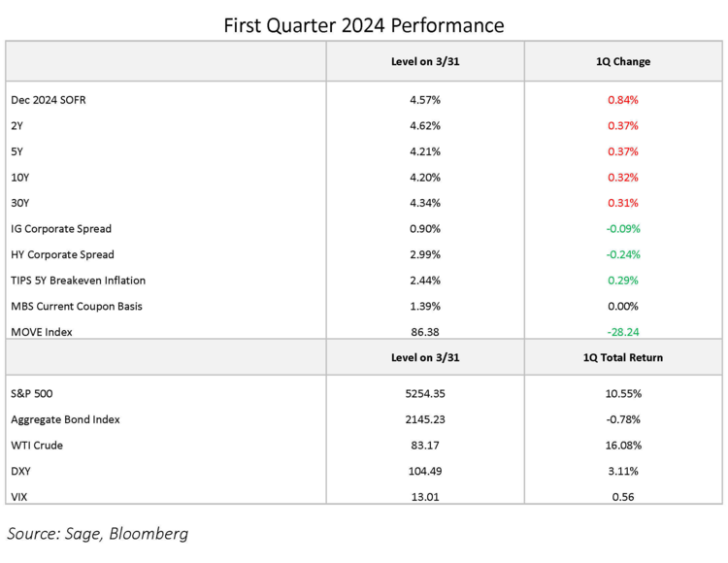Click the HY Corporate Spread -0.24% value
728x563 pixels.
click(623, 254)
